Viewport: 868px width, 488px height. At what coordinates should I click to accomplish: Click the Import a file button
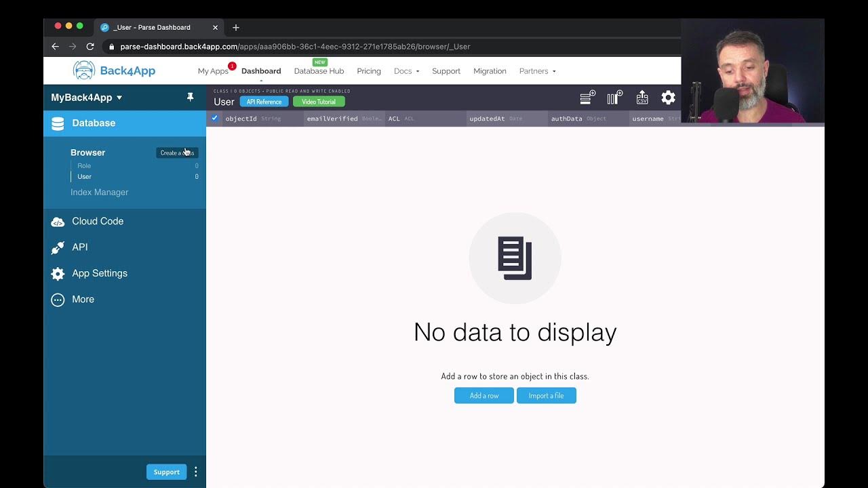(547, 396)
